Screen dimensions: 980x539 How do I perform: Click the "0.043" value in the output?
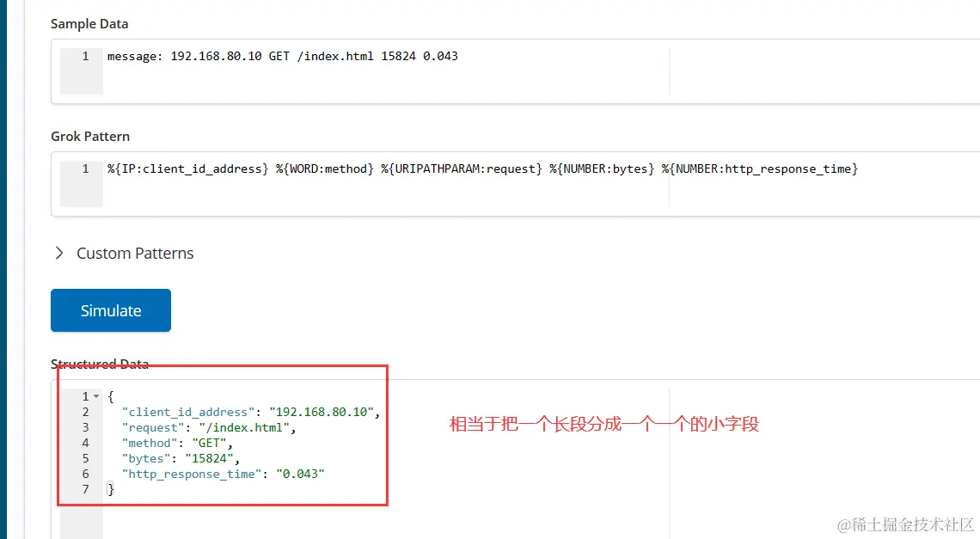(300, 474)
